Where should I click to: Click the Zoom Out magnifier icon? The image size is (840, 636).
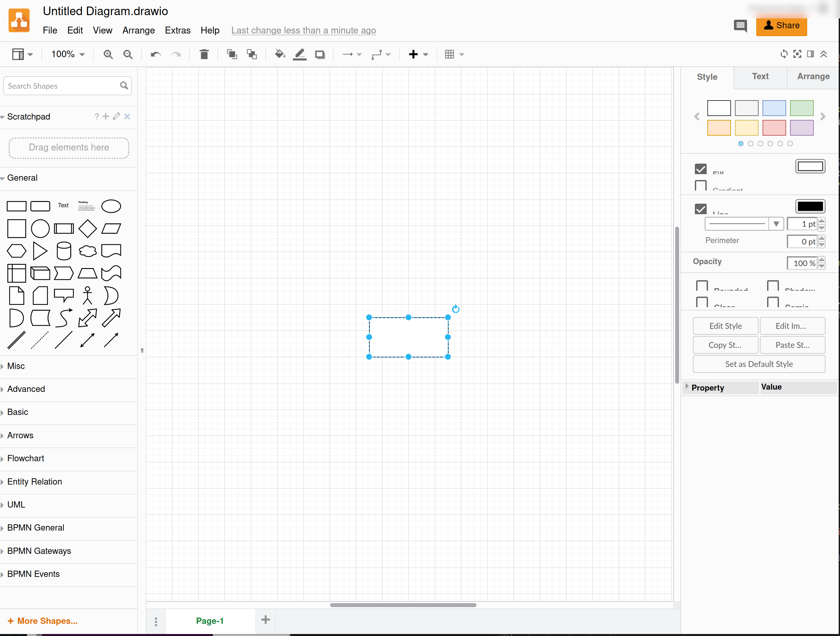tap(128, 54)
